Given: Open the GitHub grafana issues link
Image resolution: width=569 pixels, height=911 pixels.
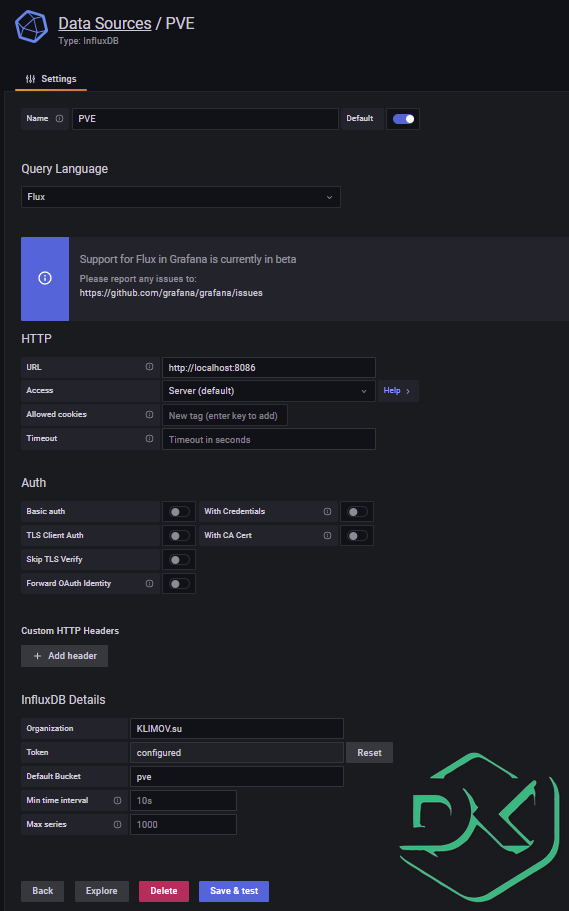Looking at the screenshot, I should (171, 293).
